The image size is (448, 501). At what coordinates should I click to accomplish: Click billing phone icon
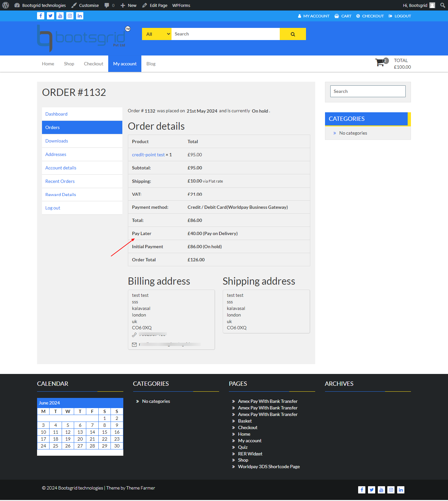click(x=134, y=335)
